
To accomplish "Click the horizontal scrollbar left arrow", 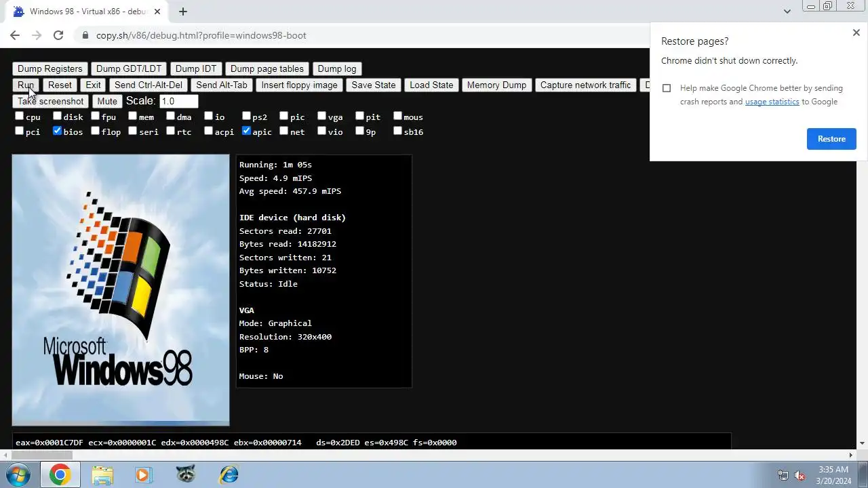I will tap(5, 455).
